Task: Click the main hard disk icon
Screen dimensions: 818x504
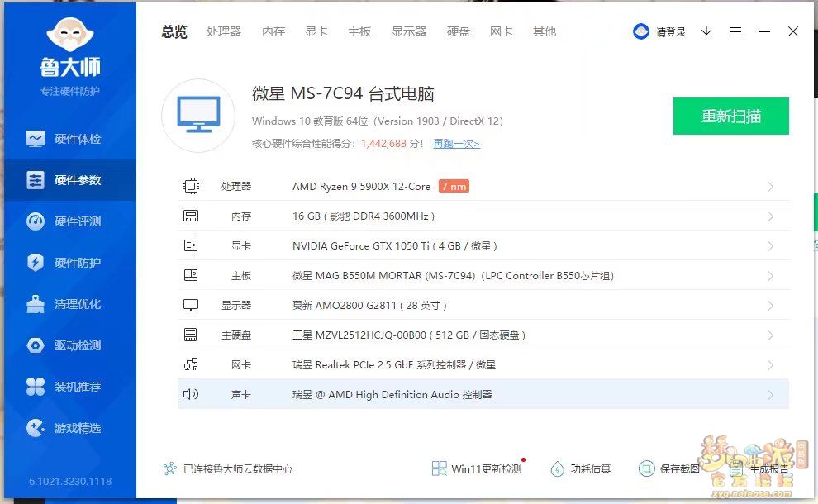Action: click(x=191, y=335)
